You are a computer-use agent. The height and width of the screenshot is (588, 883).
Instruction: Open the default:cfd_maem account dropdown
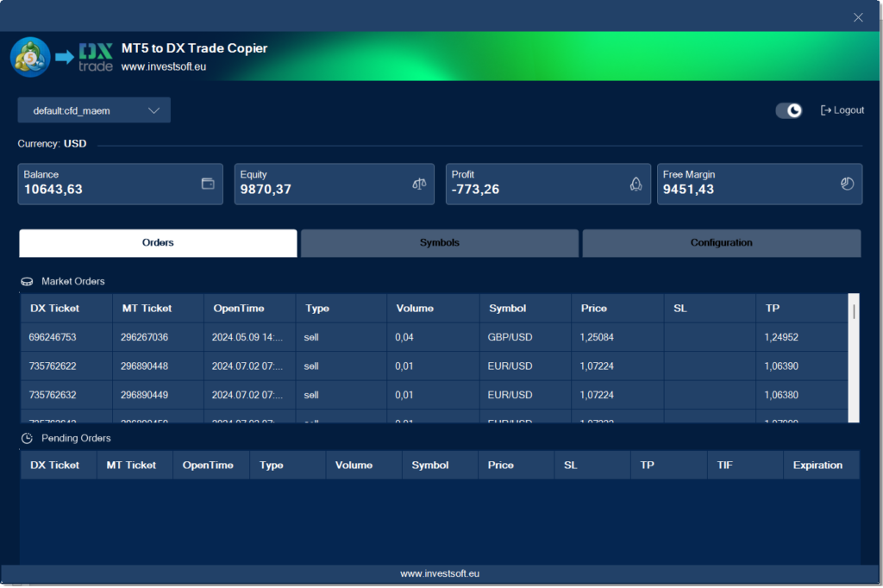pos(94,110)
